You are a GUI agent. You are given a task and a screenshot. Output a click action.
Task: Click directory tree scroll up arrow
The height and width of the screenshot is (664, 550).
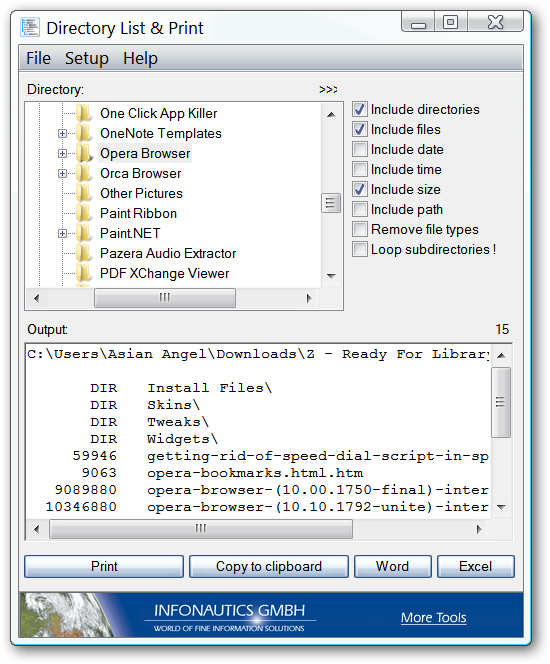(331, 114)
